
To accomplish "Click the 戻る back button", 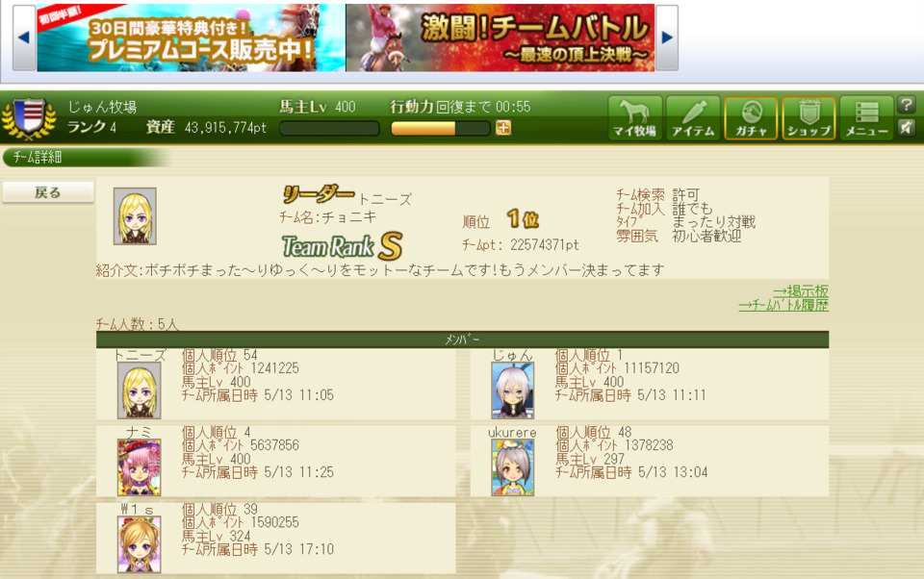I will pyautogui.click(x=48, y=192).
